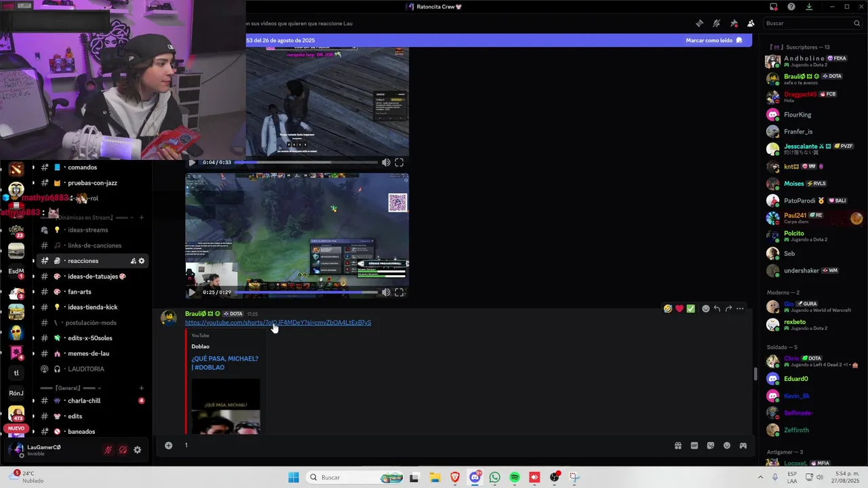Image resolution: width=868 pixels, height=488 pixels.
Task: Open WhatsApp from the taskbar
Action: tap(494, 477)
